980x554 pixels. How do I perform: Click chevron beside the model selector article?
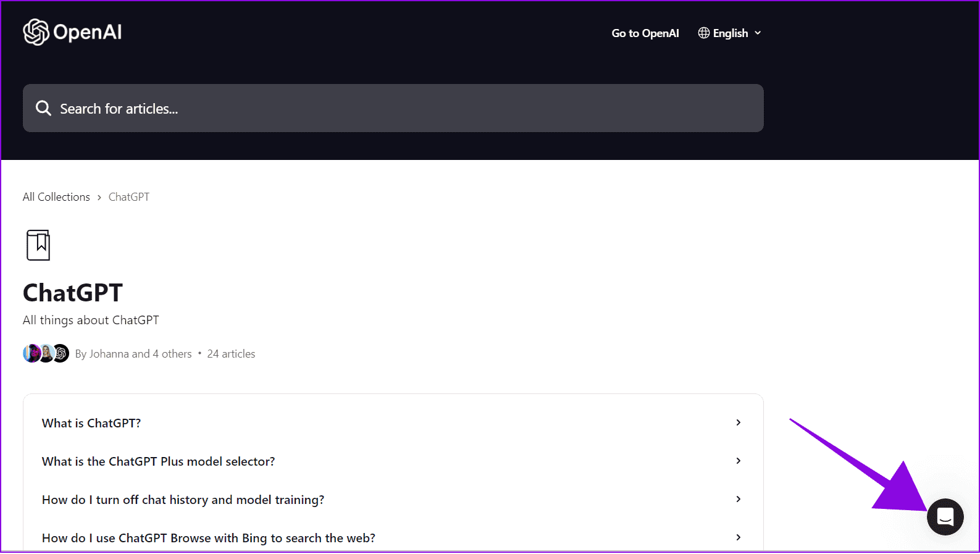[739, 461]
